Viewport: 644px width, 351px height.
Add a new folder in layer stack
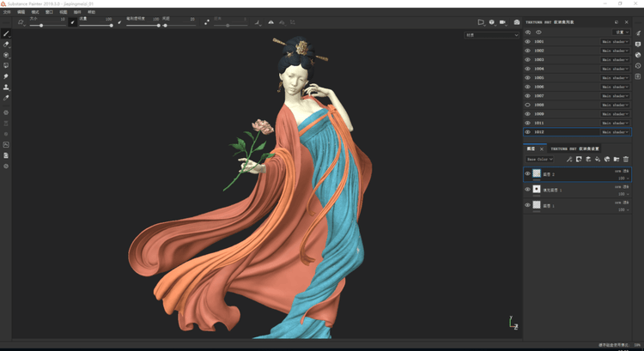pyautogui.click(x=617, y=160)
